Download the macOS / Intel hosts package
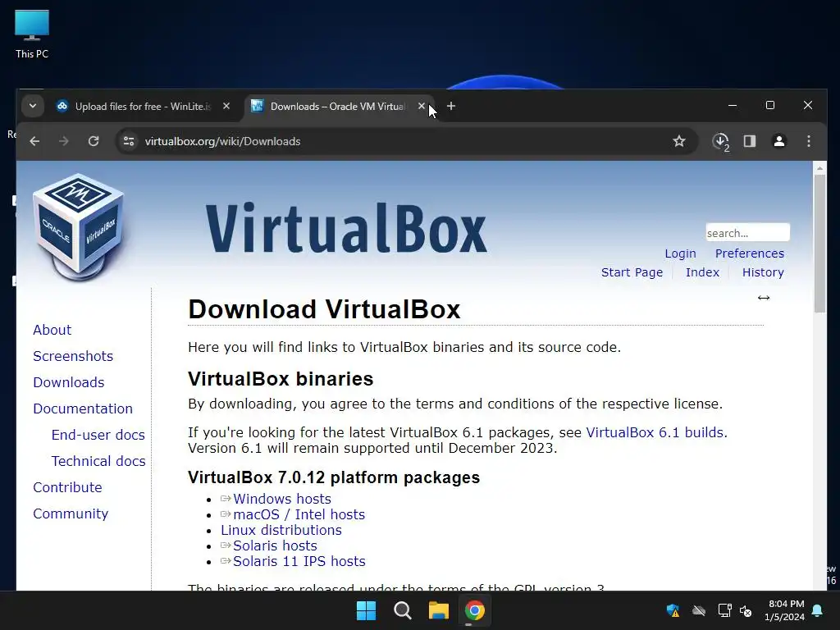840x630 pixels. (299, 514)
